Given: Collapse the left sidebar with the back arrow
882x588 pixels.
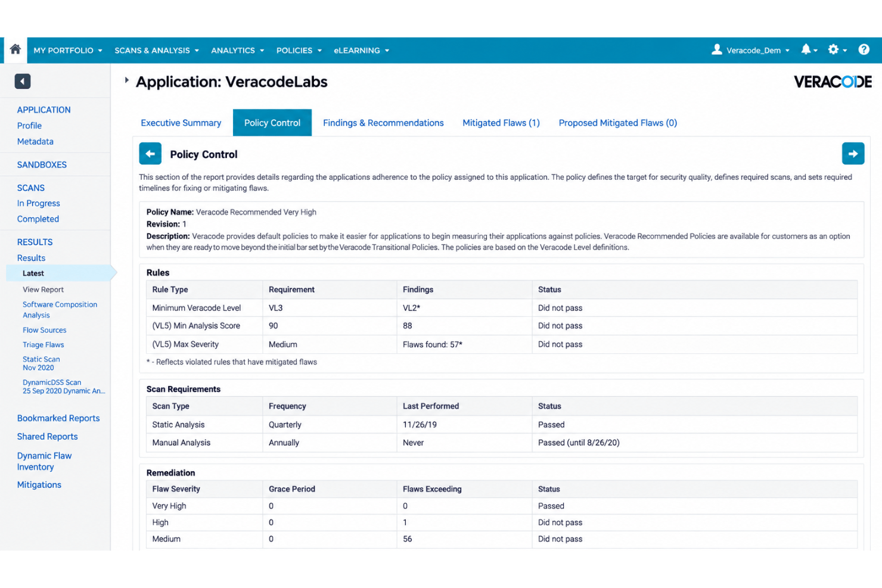Looking at the screenshot, I should 23,81.
